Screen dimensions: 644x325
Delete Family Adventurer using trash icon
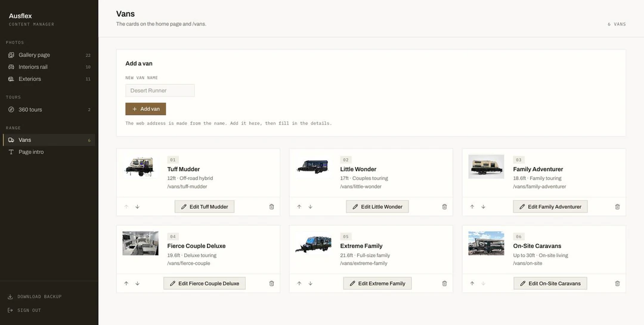click(617, 207)
